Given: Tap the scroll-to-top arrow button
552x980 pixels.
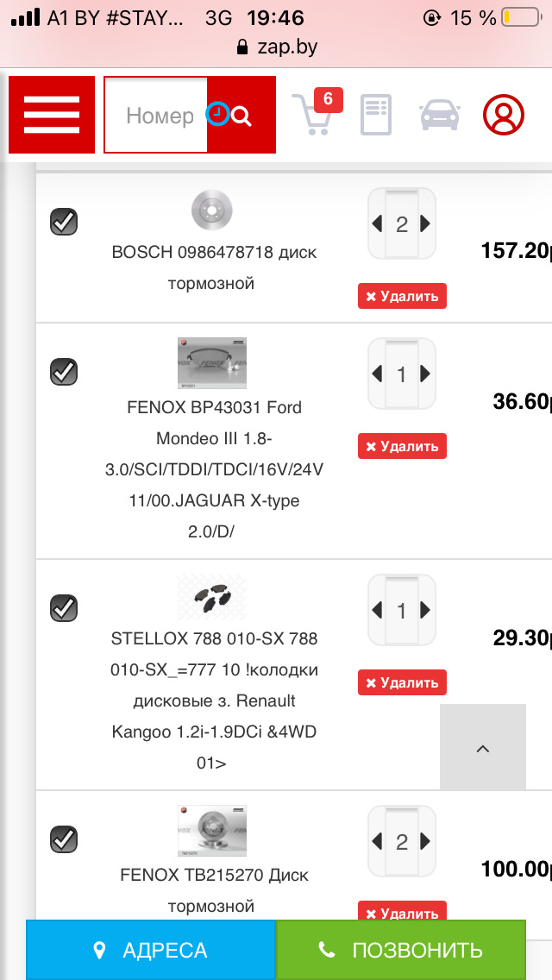Looking at the screenshot, I should coord(483,747).
